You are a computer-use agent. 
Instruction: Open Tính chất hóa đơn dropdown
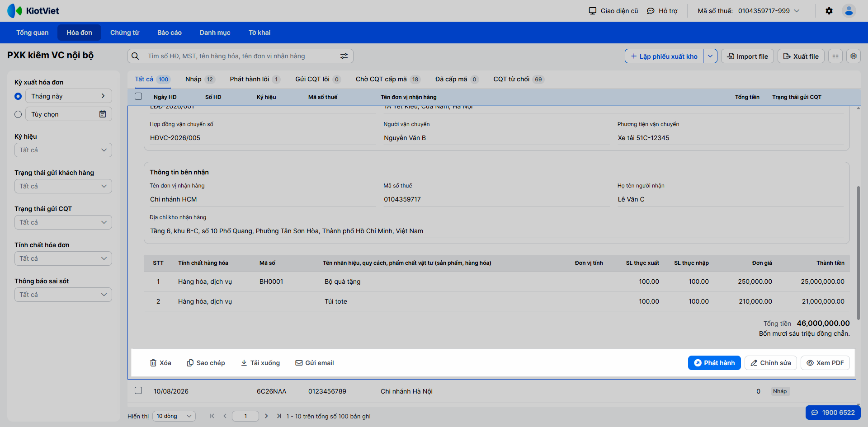[x=63, y=258]
